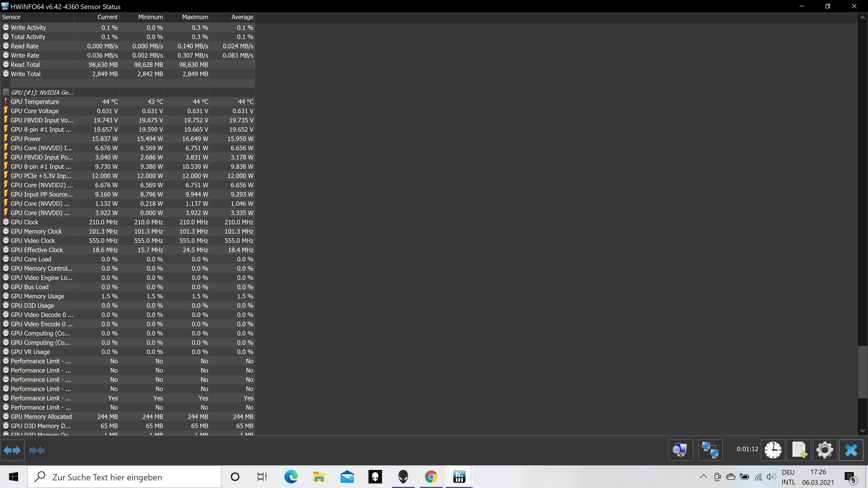The image size is (868, 488).
Task: Close sensors with the blue X icon
Action: coord(851,450)
